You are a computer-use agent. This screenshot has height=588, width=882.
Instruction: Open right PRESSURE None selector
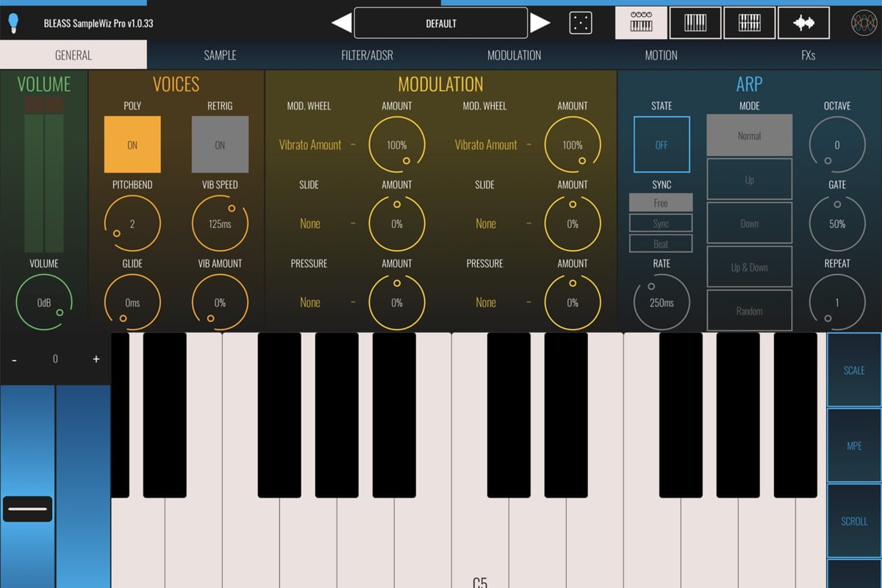click(486, 302)
